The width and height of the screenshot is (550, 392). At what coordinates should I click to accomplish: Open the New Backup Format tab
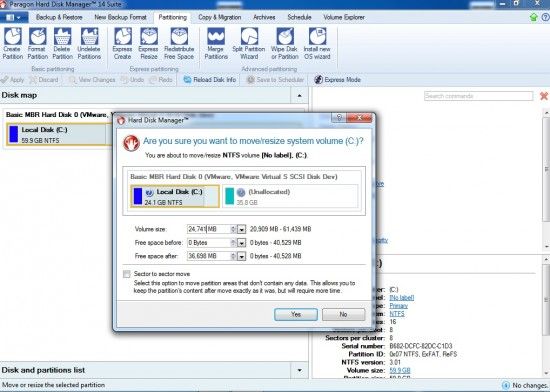click(120, 17)
